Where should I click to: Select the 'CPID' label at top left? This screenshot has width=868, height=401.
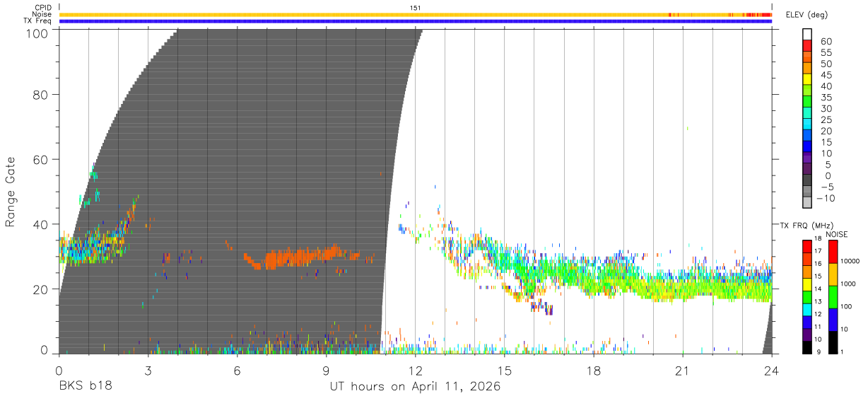(42, 8)
